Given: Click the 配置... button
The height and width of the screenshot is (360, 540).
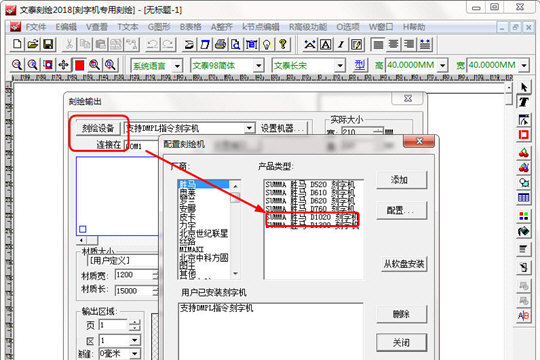Looking at the screenshot, I should [402, 210].
